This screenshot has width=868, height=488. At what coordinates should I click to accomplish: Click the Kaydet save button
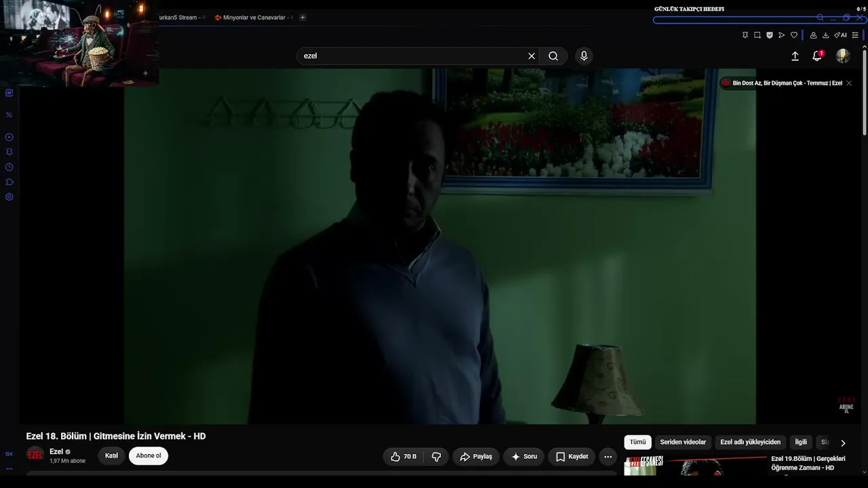[x=572, y=457]
